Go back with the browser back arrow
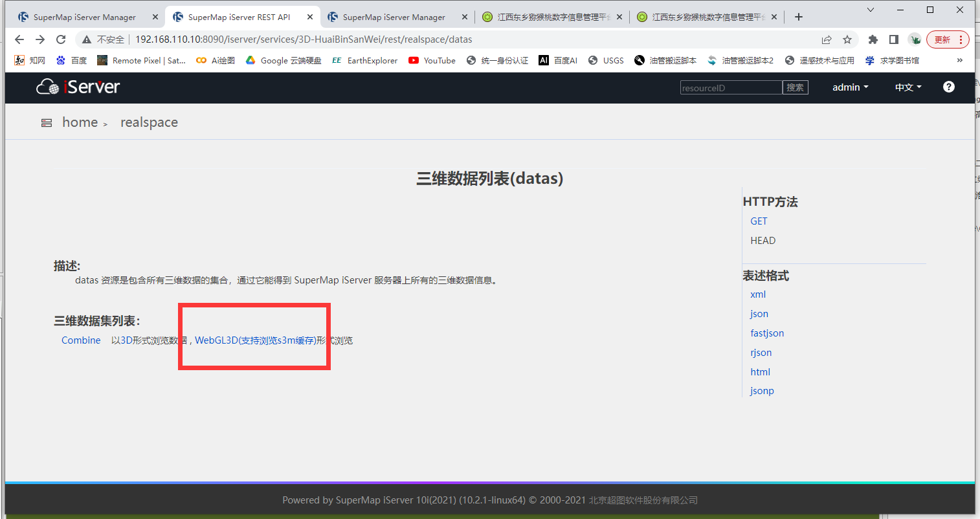980x519 pixels. click(19, 39)
